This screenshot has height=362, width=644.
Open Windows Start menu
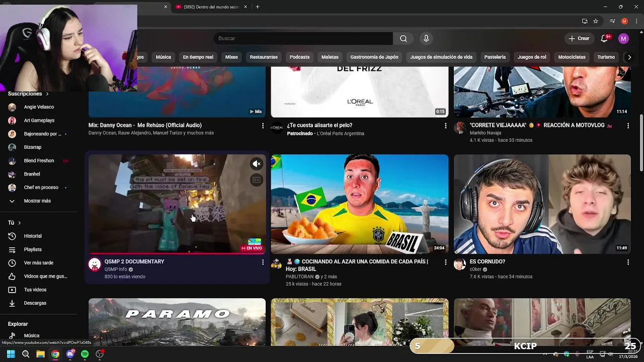[x=11, y=354]
